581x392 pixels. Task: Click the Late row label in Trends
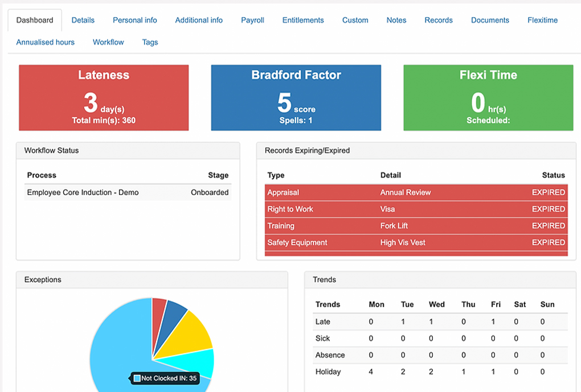323,321
